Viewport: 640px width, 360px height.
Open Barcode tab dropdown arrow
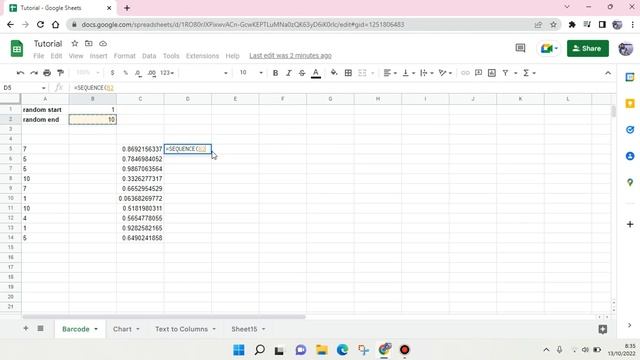(x=96, y=329)
